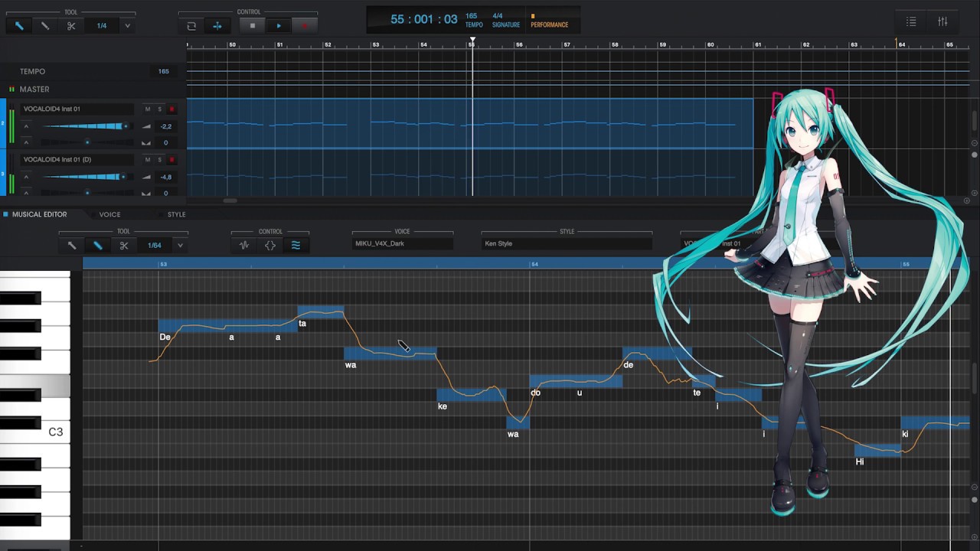
Task: Click the volume slider showing -4,8
Action: pos(87,177)
